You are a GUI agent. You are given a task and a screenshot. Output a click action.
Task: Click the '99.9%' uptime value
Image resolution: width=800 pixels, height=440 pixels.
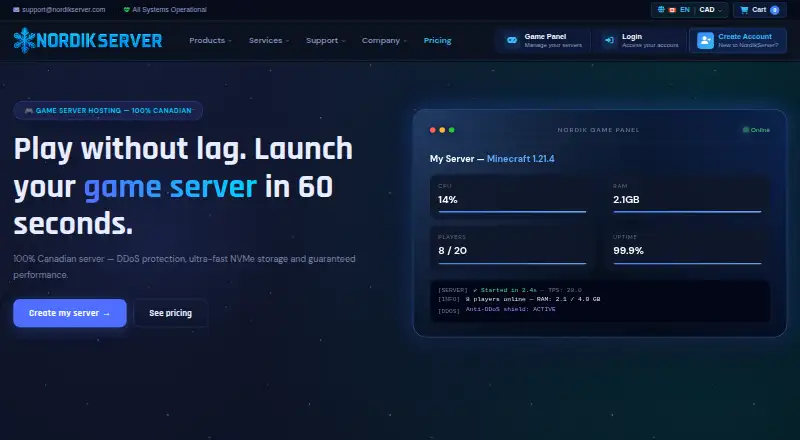(x=628, y=251)
